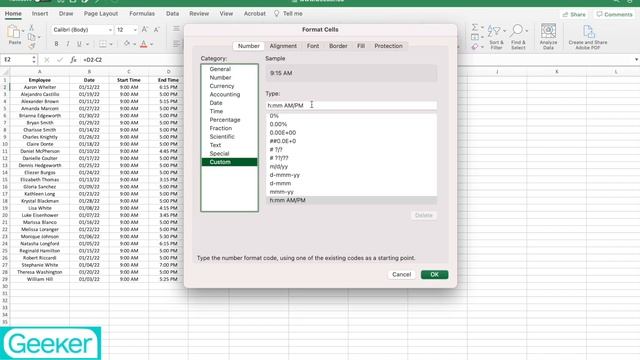The width and height of the screenshot is (640, 360).
Task: Switch to Protection tab in Format Cells
Action: click(x=388, y=46)
